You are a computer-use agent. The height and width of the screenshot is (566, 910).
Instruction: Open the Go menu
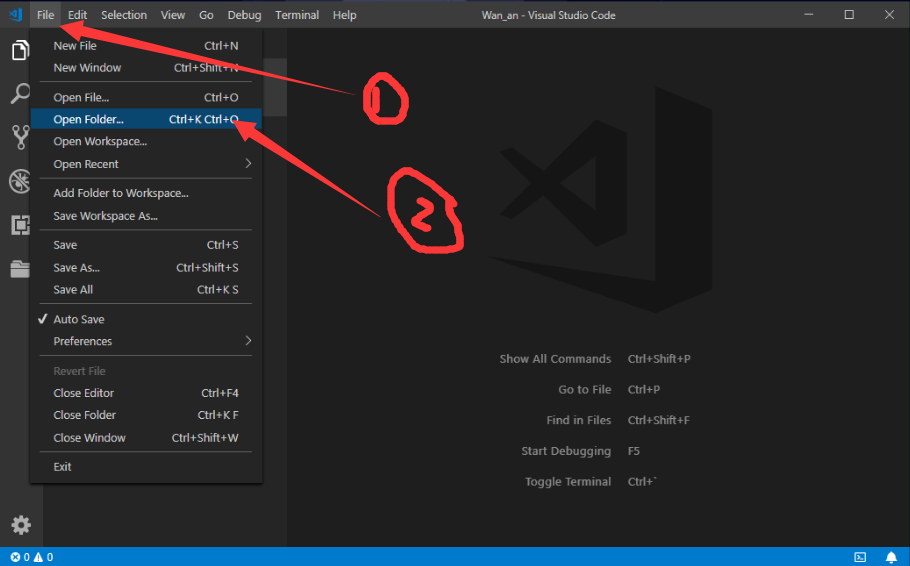pyautogui.click(x=206, y=15)
